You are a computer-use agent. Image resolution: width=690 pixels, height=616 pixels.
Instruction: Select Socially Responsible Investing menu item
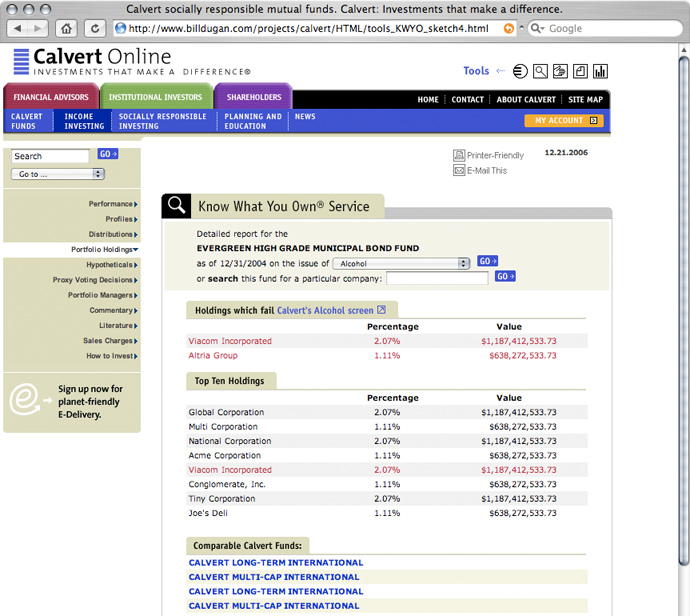[162, 121]
